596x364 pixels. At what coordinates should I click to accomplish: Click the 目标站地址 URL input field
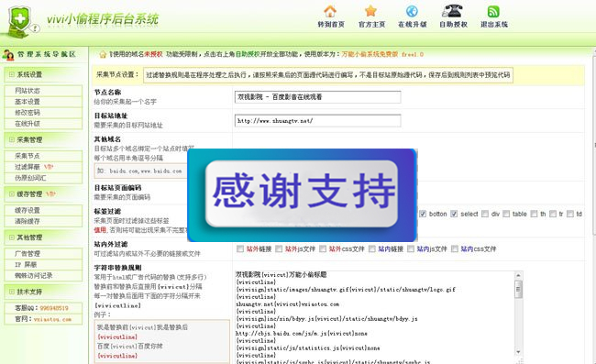point(318,121)
